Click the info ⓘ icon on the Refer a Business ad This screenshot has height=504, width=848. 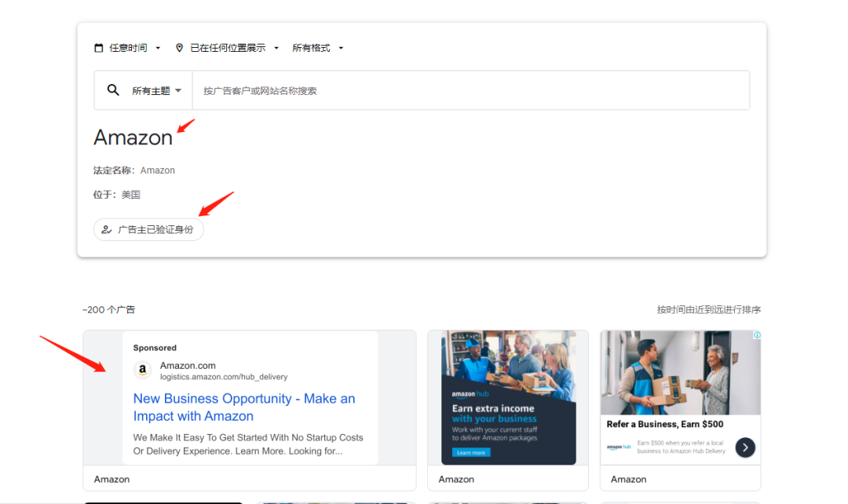coord(756,336)
